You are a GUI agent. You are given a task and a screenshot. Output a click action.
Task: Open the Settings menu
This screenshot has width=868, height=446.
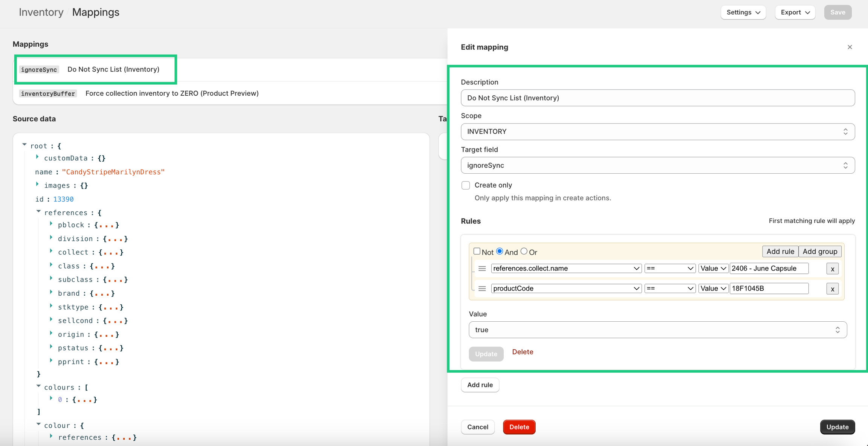click(743, 12)
